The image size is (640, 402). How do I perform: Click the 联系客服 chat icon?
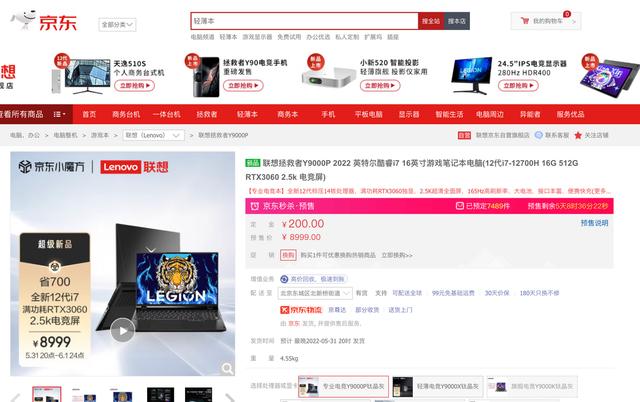[538, 135]
